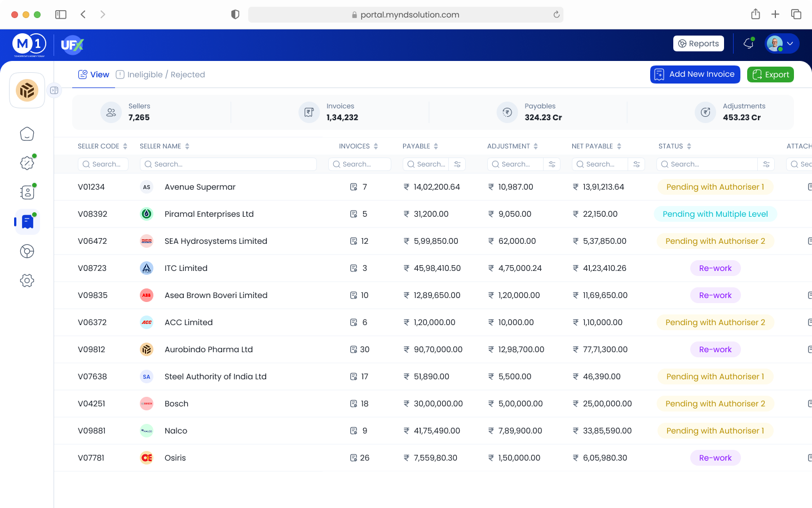Click Pending with Authoriser 1 status for Avenue Supermar

click(715, 187)
